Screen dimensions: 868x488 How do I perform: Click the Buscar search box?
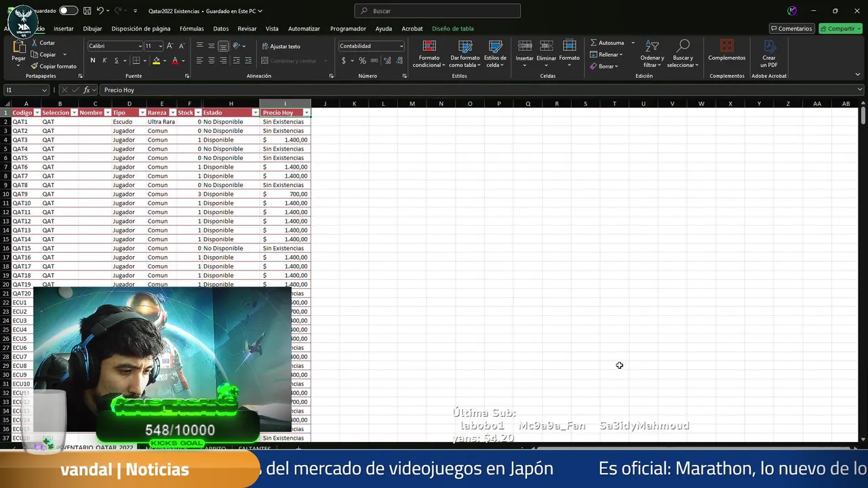tap(437, 11)
